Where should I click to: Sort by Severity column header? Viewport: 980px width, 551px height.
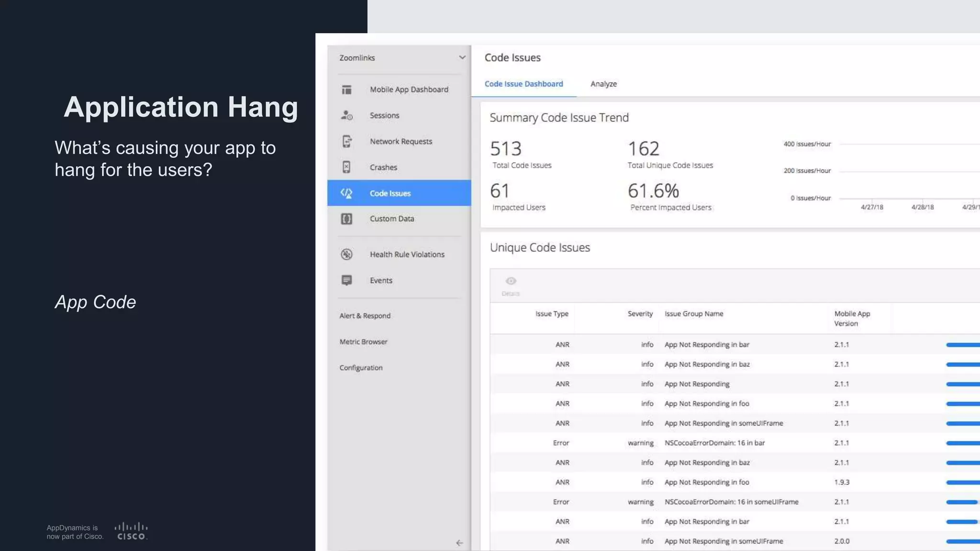coord(640,314)
